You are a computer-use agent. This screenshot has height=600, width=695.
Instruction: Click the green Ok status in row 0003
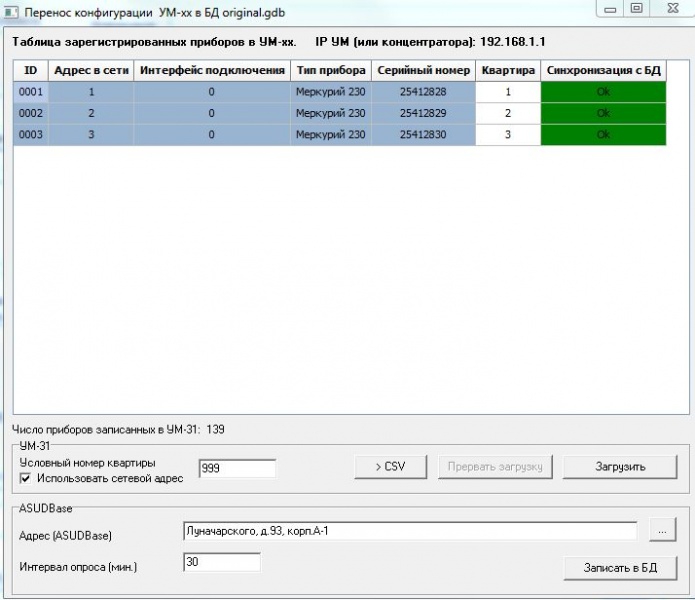pos(603,135)
